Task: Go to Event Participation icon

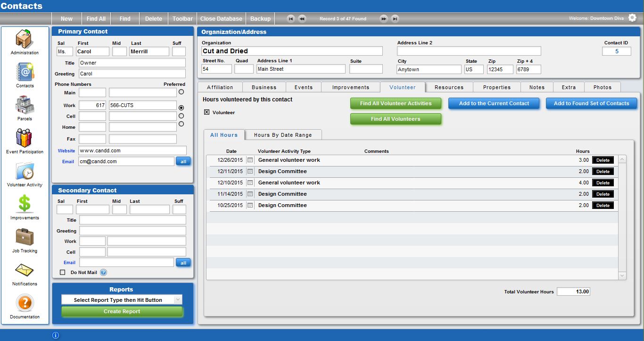Action: tap(25, 138)
